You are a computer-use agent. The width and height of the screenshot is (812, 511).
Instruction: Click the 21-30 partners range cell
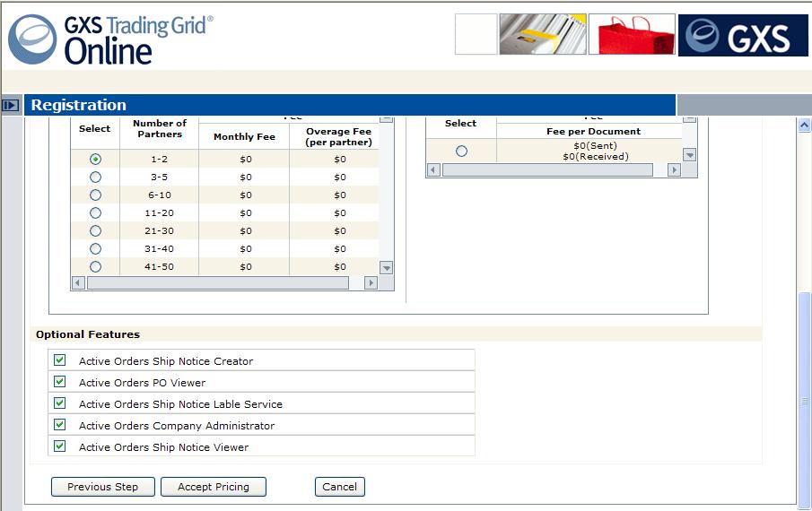pyautogui.click(x=160, y=230)
